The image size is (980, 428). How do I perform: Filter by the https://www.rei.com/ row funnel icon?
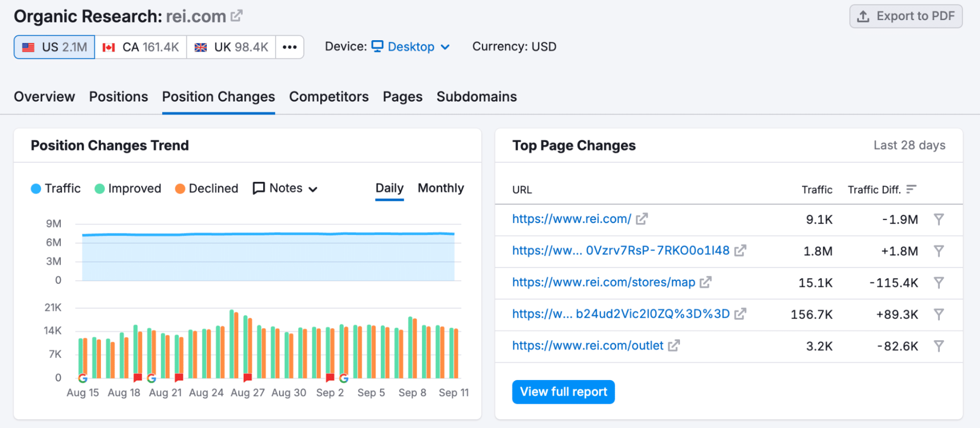[939, 219]
